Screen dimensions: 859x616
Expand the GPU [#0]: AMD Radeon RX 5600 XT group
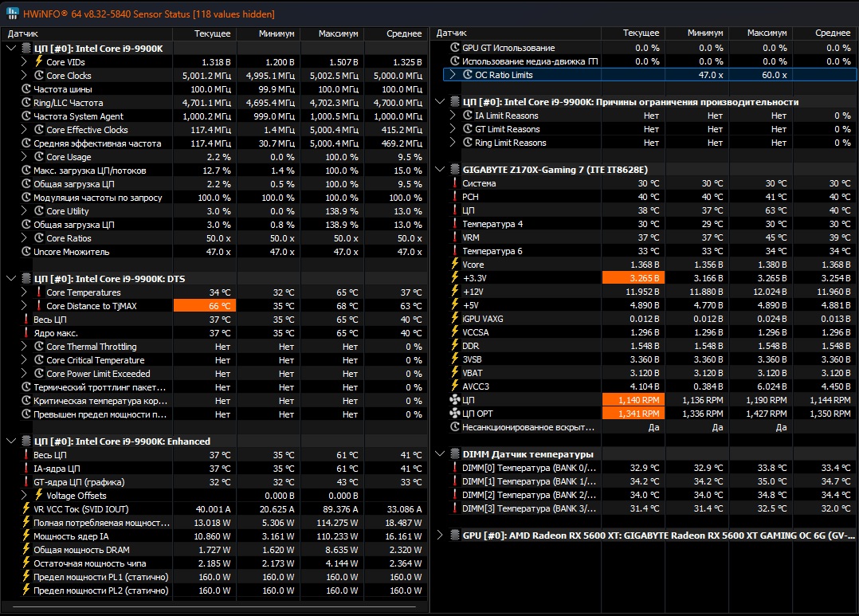tap(440, 536)
